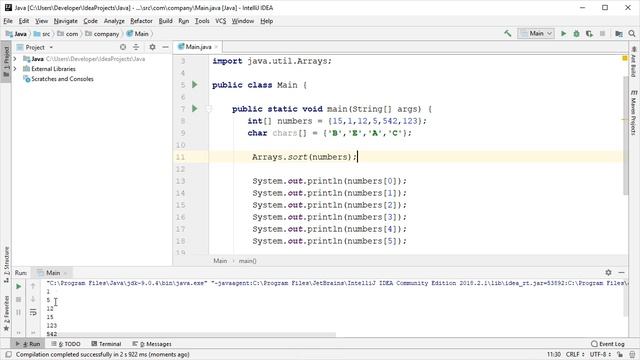
Task: Open Project panel settings gear
Action: [152, 47]
